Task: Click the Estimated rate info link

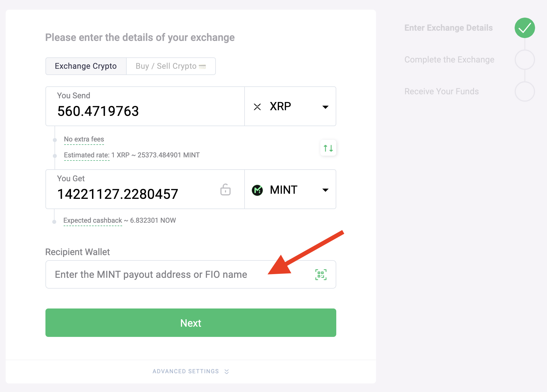Action: [x=87, y=155]
